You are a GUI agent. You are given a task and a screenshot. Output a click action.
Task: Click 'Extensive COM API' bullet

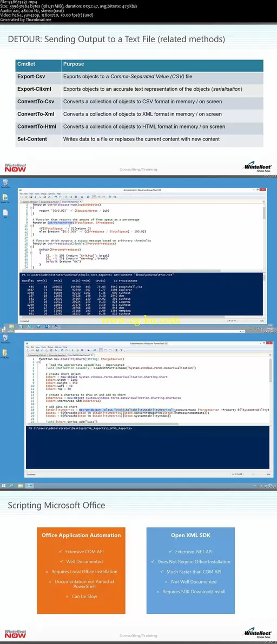click(x=81, y=552)
